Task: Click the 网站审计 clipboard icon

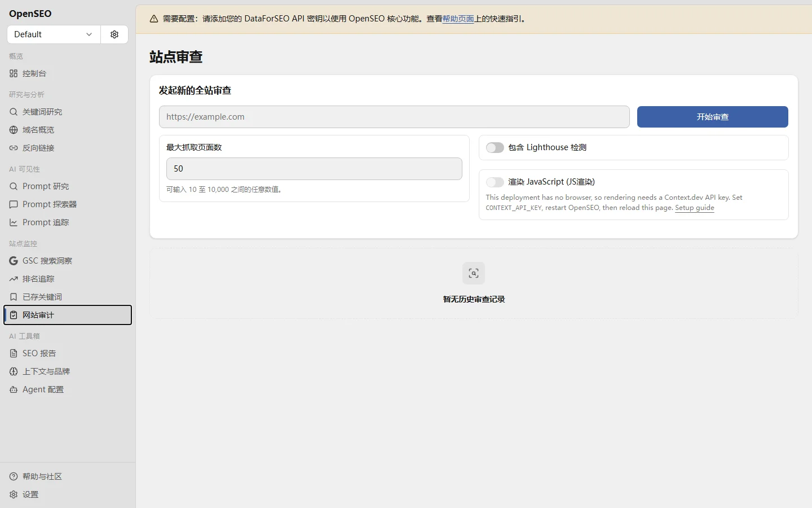Action: point(14,315)
